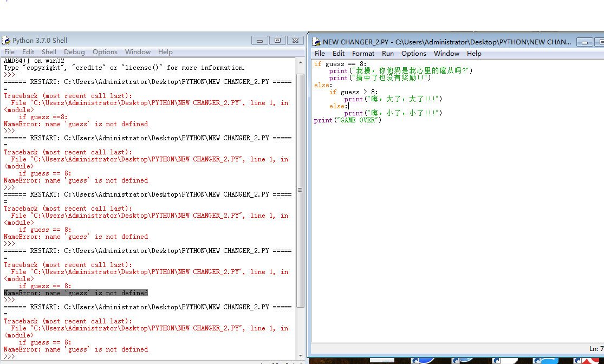The image size is (604, 364).
Task: Open File menu in the editor window
Action: (x=320, y=53)
